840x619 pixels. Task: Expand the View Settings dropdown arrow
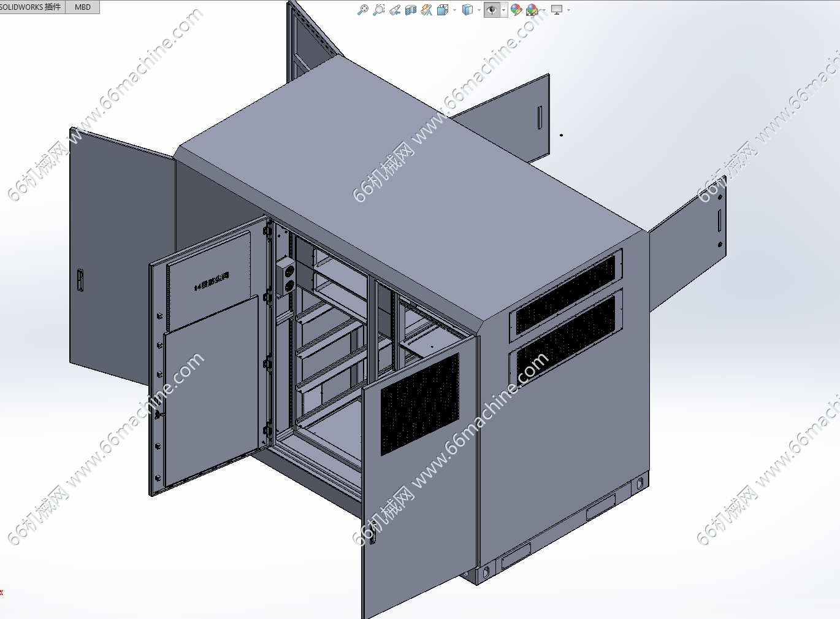click(x=569, y=10)
